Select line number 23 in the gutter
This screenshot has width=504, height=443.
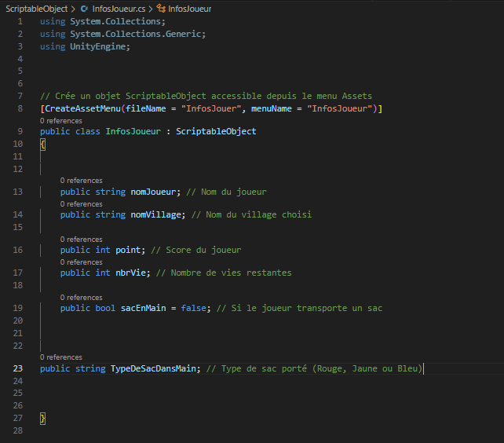click(17, 368)
